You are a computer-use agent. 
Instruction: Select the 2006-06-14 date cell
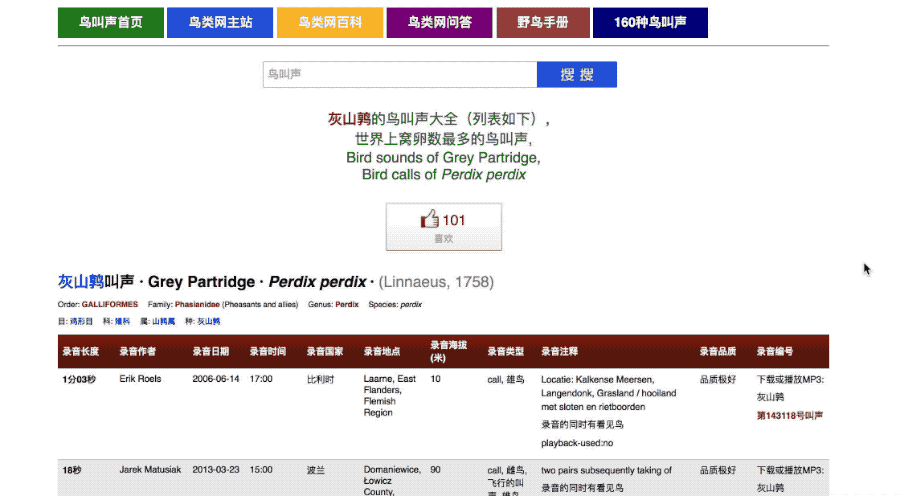(216, 379)
